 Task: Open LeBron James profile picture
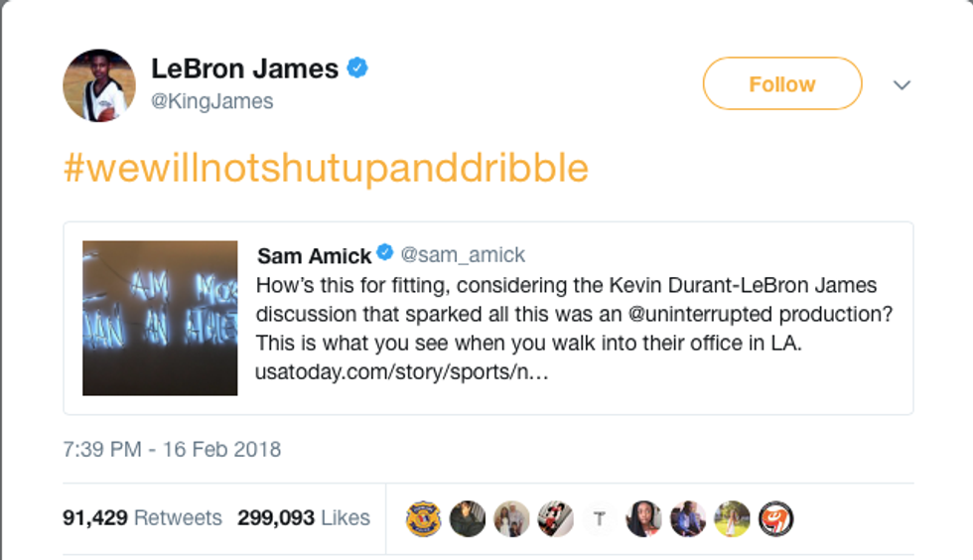click(x=99, y=85)
